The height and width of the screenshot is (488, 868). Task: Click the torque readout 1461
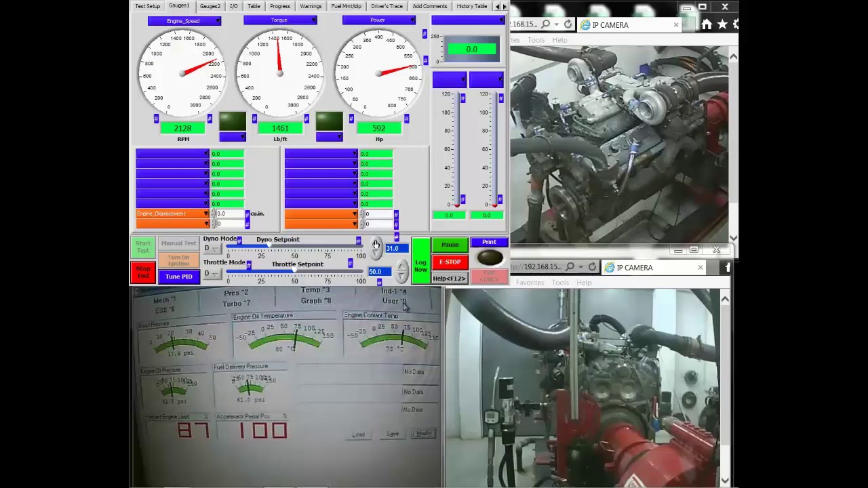280,129
